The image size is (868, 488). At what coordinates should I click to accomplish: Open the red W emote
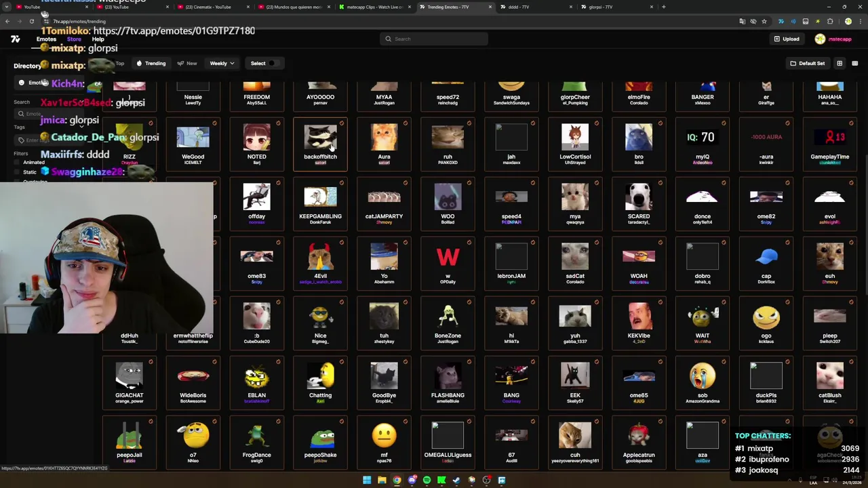click(x=448, y=263)
